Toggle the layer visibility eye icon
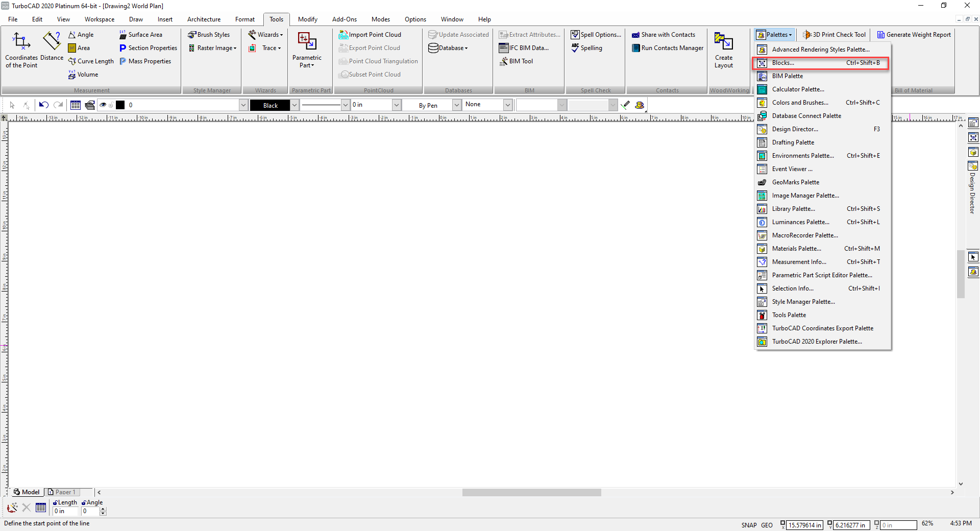Screen dimensions: 980x531 (103, 105)
